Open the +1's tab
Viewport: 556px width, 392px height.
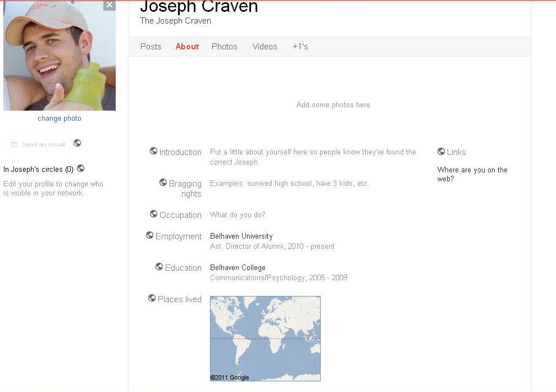point(300,47)
